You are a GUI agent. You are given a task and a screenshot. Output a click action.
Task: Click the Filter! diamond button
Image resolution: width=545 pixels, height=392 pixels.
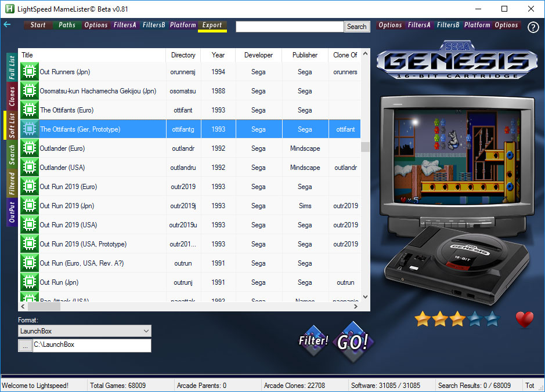point(314,340)
